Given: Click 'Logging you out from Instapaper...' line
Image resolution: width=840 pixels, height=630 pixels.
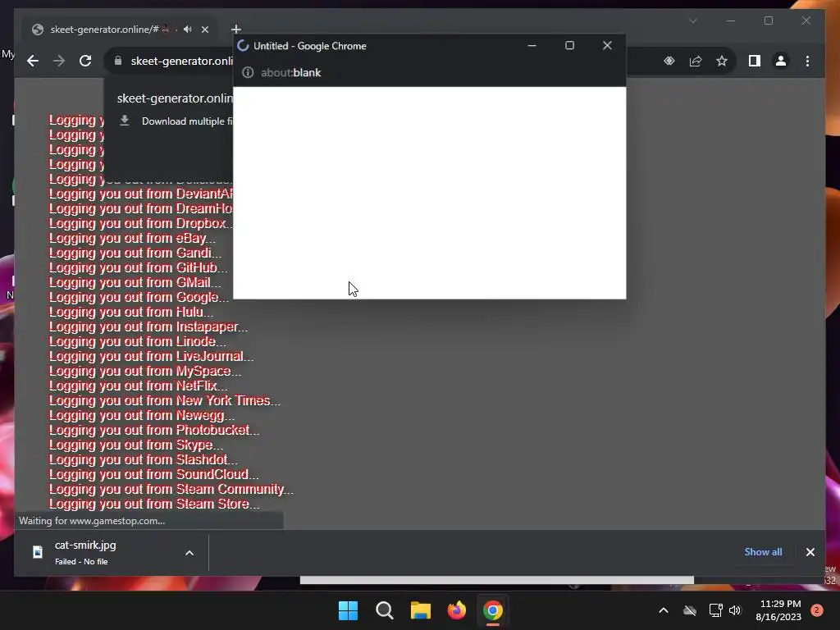Looking at the screenshot, I should pyautogui.click(x=148, y=326).
